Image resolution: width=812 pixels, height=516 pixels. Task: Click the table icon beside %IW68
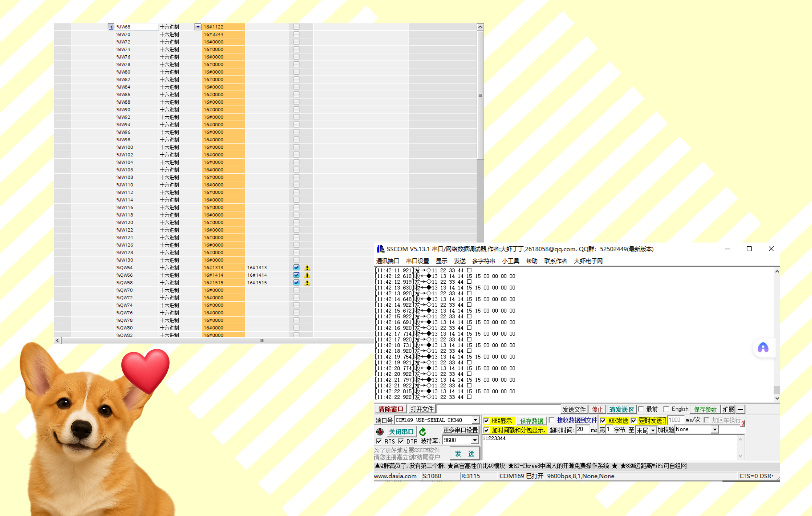[111, 27]
